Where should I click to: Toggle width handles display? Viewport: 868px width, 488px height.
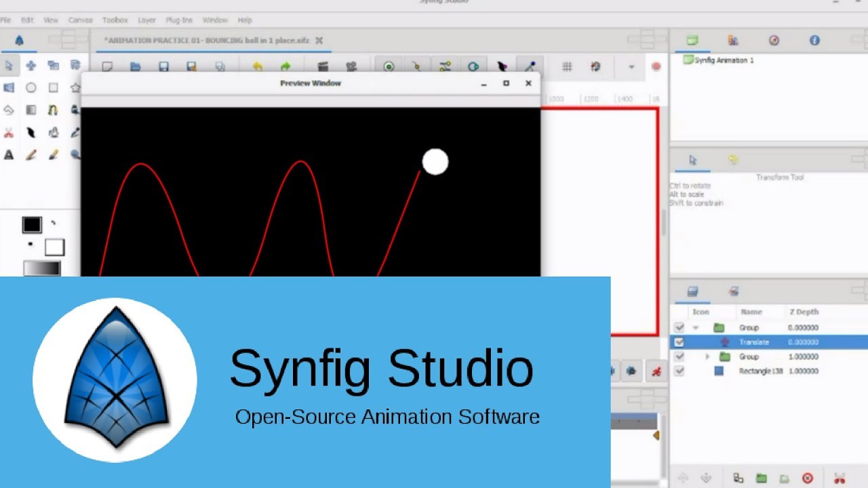(x=502, y=66)
